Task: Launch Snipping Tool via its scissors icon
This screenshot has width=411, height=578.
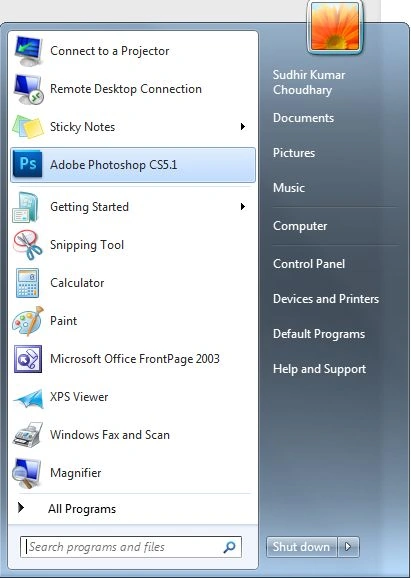Action: coord(28,245)
